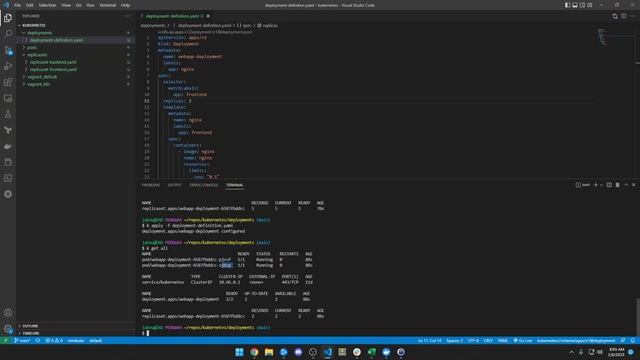The width and height of the screenshot is (640, 360).
Task: Open the Accounts icon in activity bar
Action: coord(8,313)
